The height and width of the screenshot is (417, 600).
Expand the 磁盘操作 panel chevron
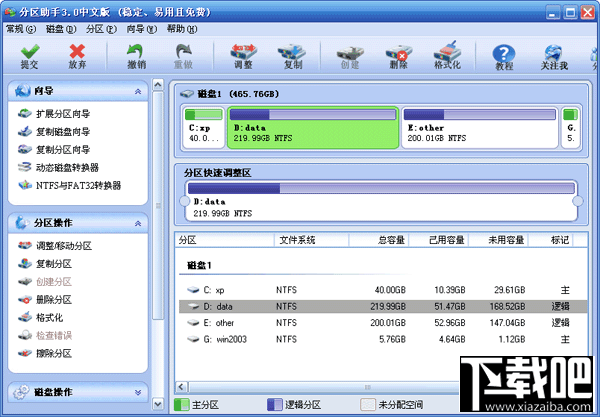(138, 393)
